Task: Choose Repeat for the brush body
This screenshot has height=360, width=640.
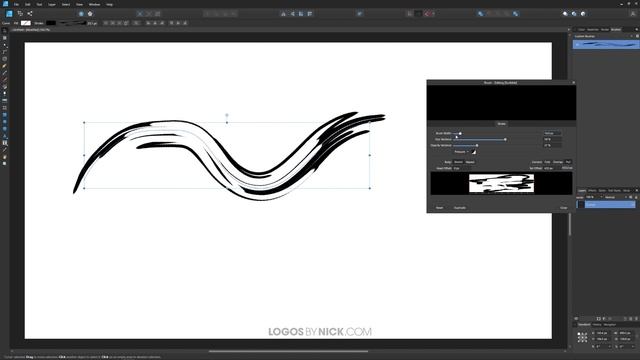Action: click(x=470, y=162)
